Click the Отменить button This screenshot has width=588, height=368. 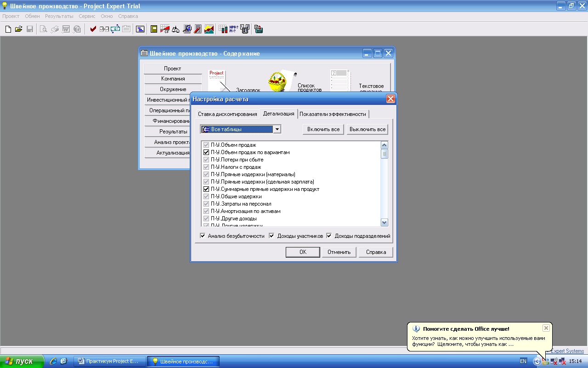tap(339, 252)
